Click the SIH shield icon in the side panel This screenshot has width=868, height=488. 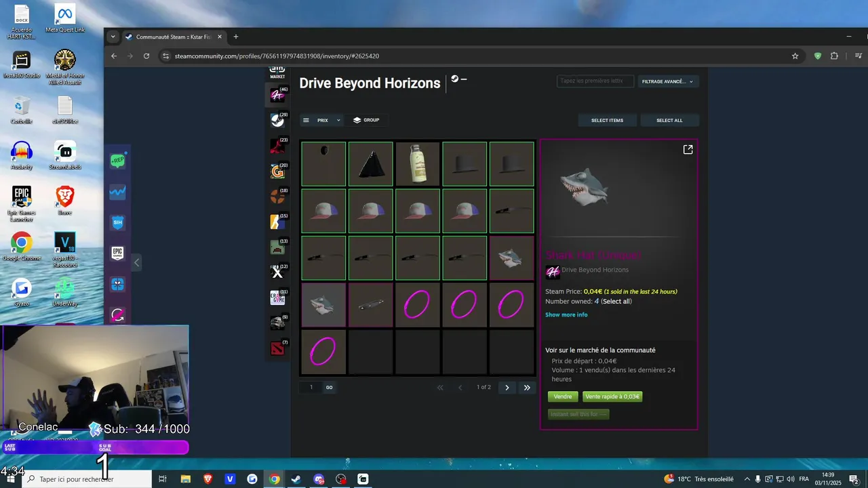tap(118, 222)
